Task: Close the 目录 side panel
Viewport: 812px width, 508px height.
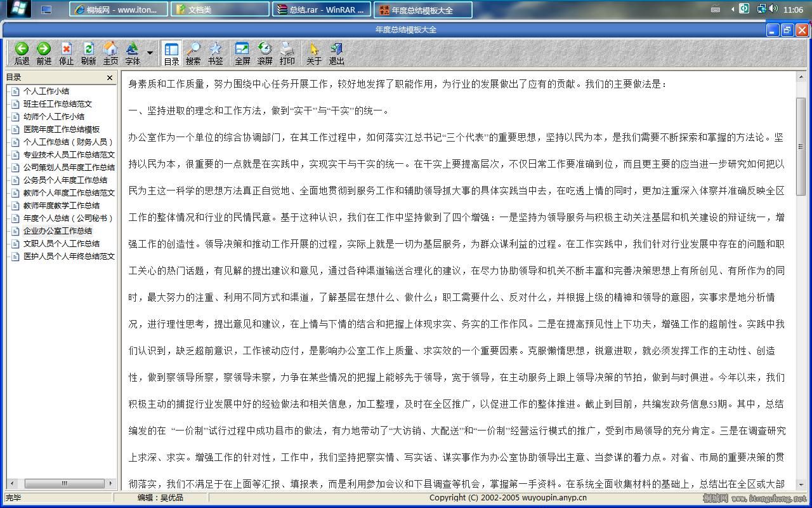Action: [110, 77]
